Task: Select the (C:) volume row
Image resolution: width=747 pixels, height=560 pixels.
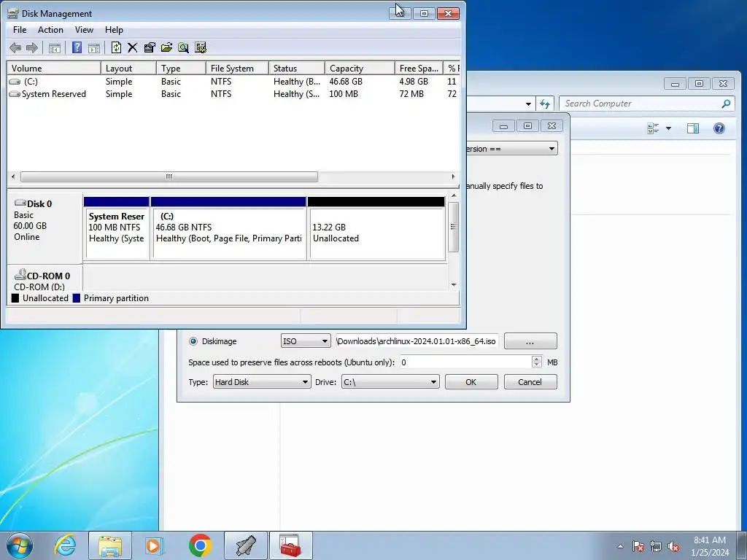Action: coord(233,82)
